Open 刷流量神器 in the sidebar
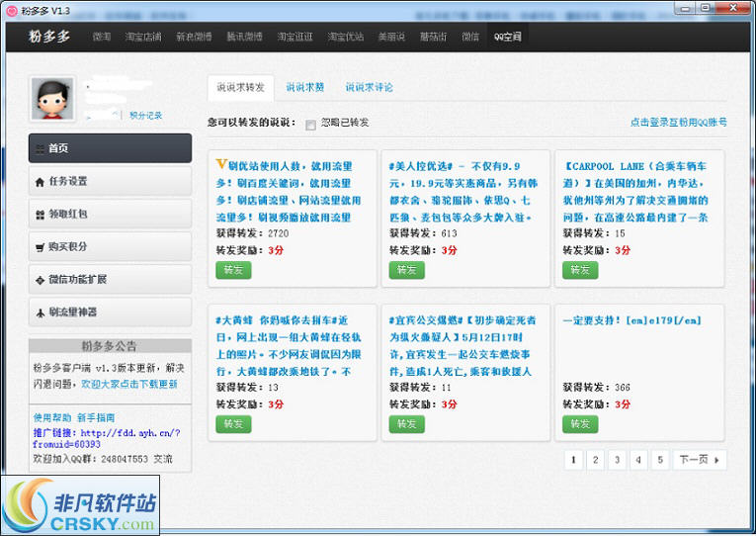The image size is (756, 536). [x=110, y=313]
